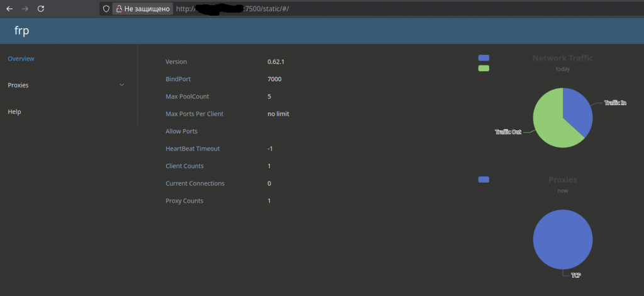The image size is (644, 296).
Task: Click the Version label
Action: [176, 62]
